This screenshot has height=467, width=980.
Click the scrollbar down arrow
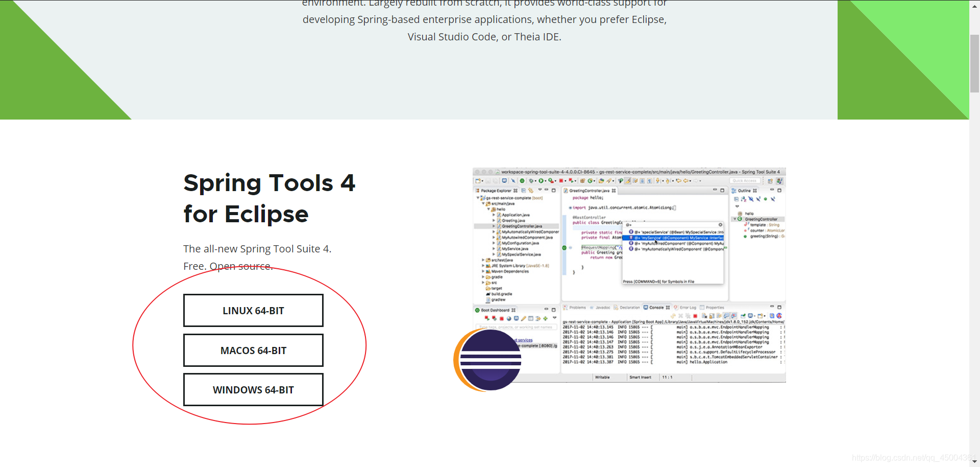point(974,462)
